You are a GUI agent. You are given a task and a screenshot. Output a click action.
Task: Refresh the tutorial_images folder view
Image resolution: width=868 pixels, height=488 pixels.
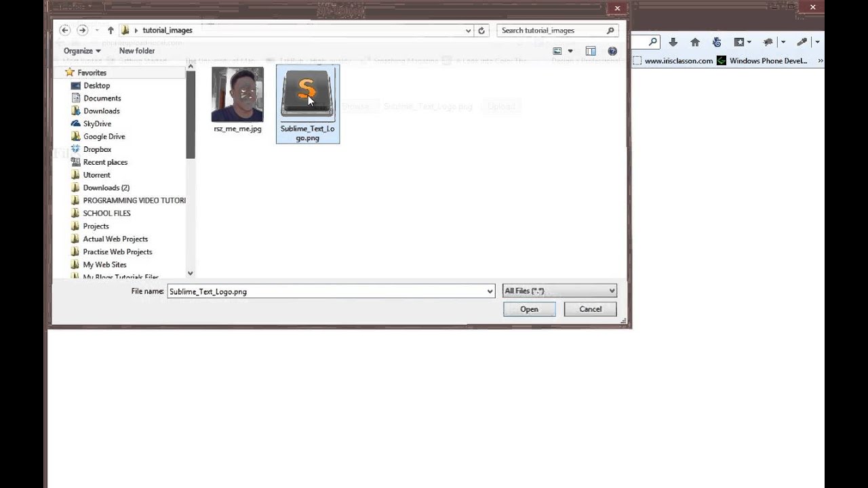pos(481,30)
